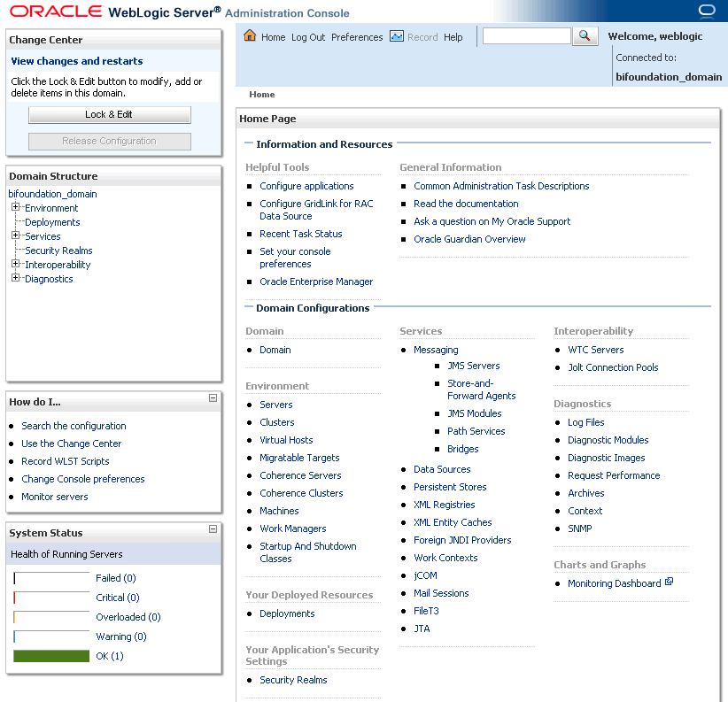Open Record WLST Scripts help topic
The height and width of the screenshot is (702, 728).
click(66, 461)
